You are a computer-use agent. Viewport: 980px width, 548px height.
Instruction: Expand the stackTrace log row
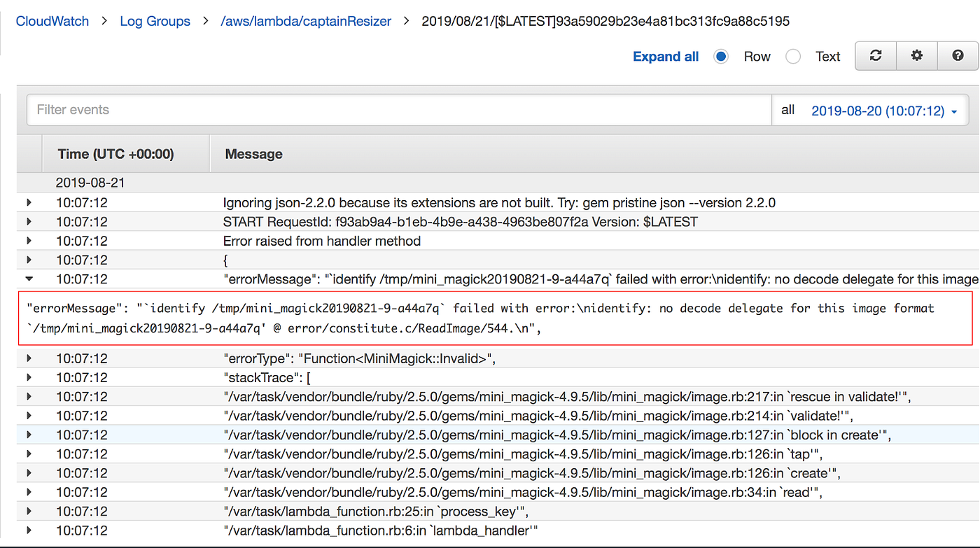click(x=29, y=377)
